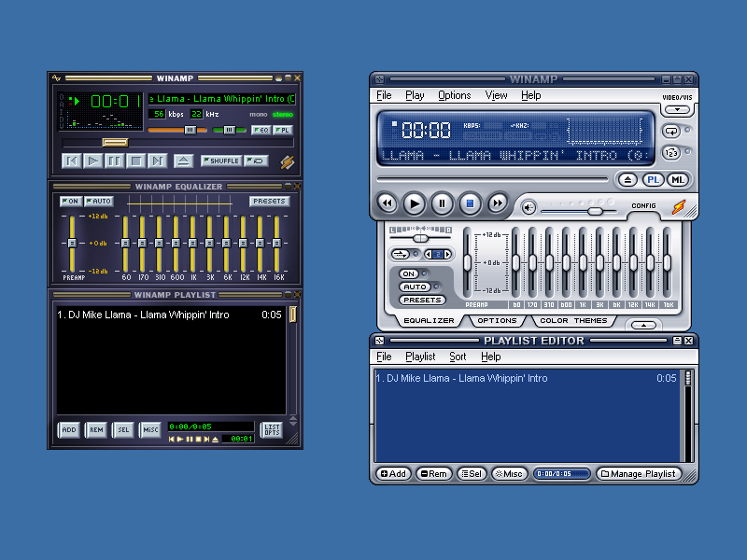Open PRESETS in classic Winamp Equalizer
747x560 pixels.
(269, 201)
